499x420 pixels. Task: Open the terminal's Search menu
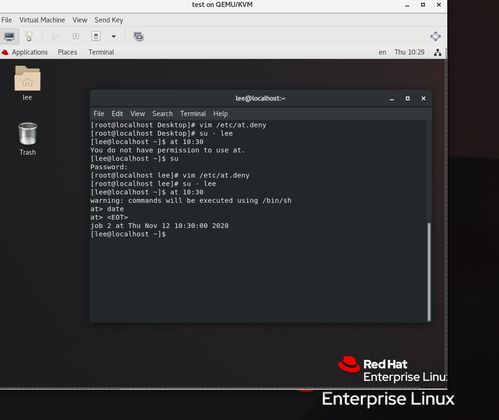163,114
